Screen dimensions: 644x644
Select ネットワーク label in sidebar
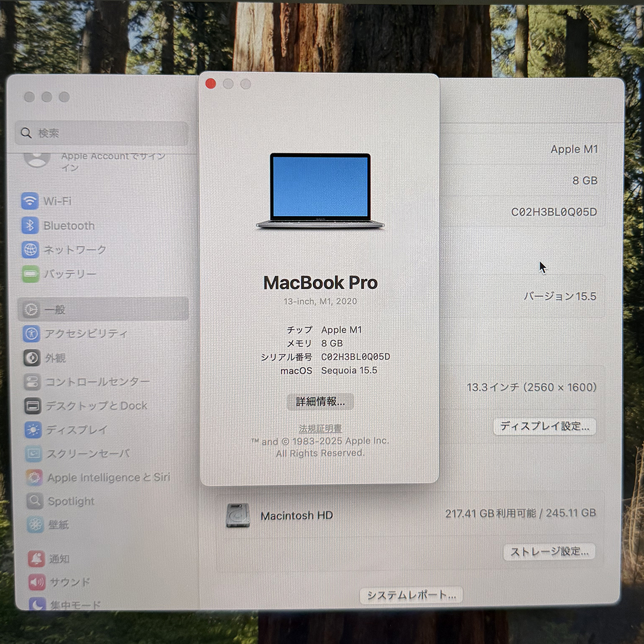click(75, 250)
